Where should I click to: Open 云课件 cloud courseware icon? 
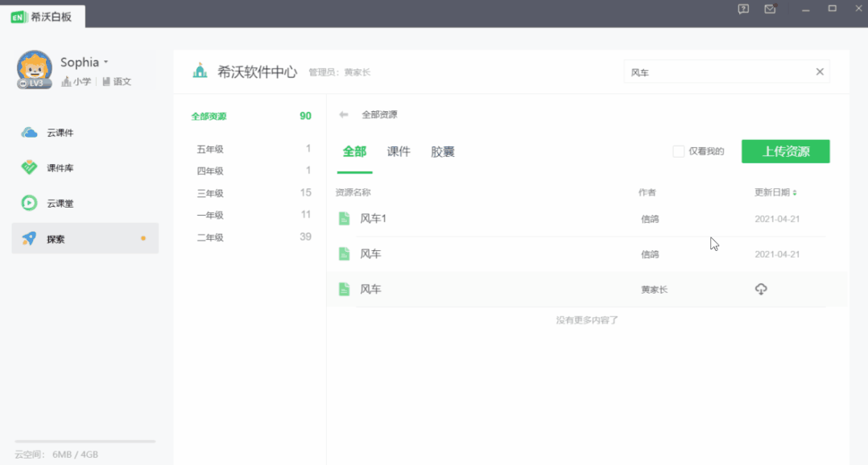click(x=30, y=133)
